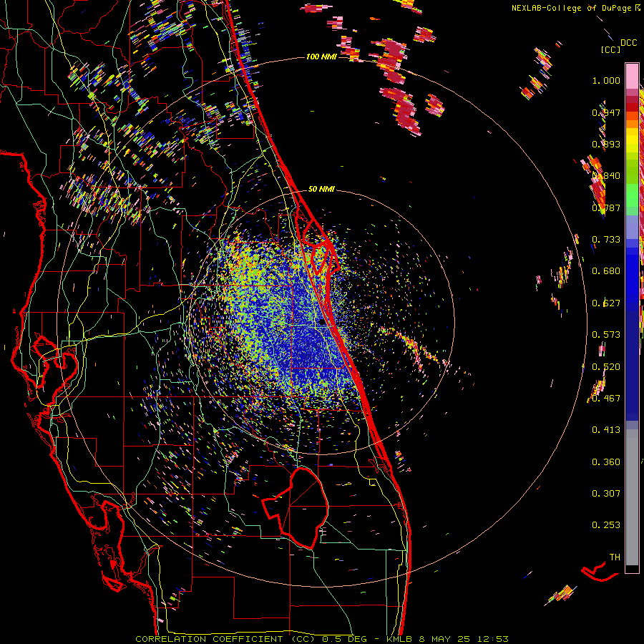644x644 pixels.
Task: Click the Correlation Coefficient caption at bottom
Action: pos(322,639)
